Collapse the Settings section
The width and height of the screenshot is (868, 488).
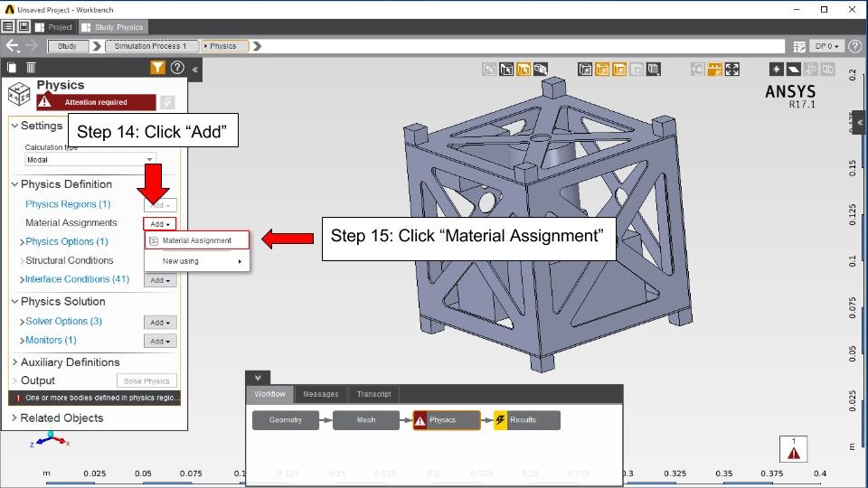click(15, 126)
